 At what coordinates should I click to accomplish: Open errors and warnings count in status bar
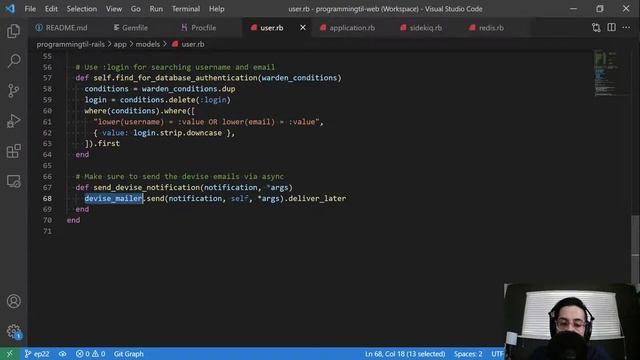[x=91, y=354]
